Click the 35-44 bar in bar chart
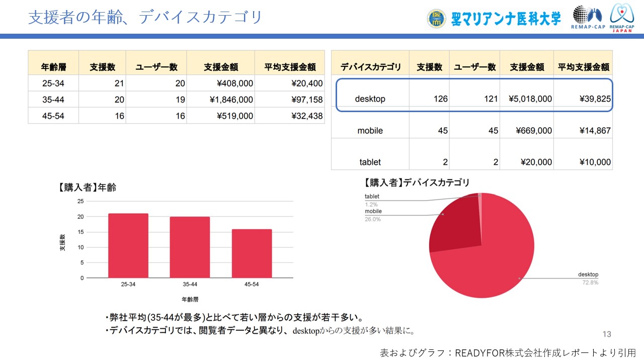The width and height of the screenshot is (644, 362). pyautogui.click(x=190, y=247)
